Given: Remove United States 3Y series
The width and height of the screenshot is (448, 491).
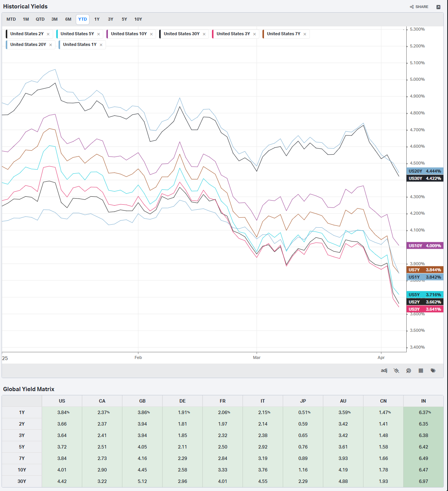Looking at the screenshot, I should tap(254, 34).
